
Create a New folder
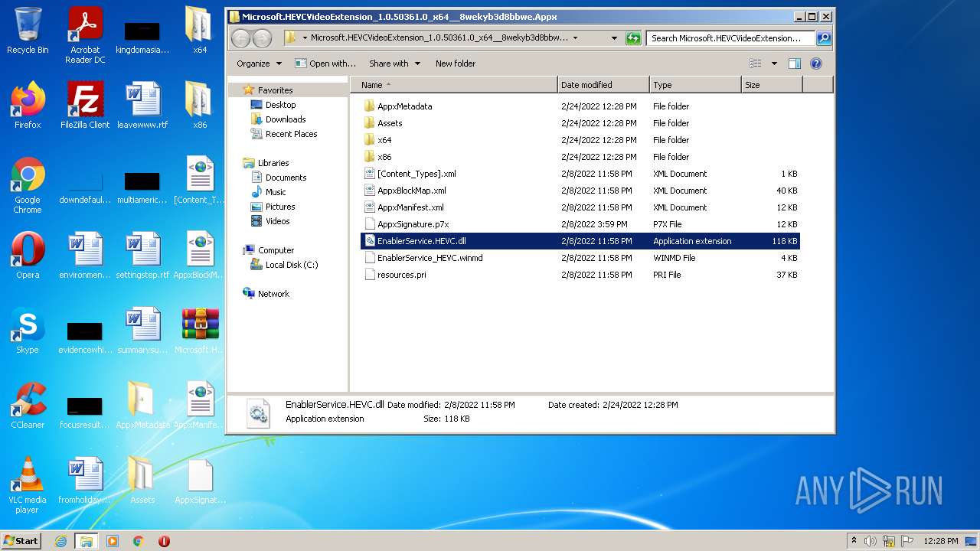point(456,64)
